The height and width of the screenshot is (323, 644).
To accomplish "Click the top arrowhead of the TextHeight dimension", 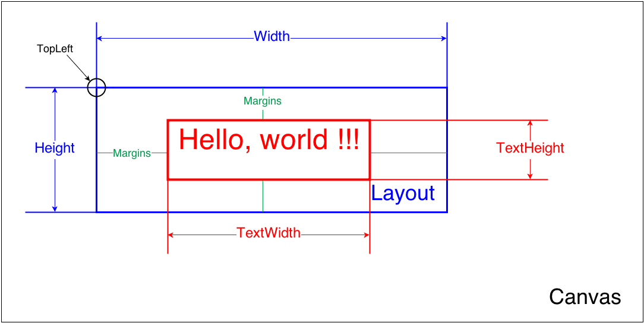I will click(x=530, y=123).
